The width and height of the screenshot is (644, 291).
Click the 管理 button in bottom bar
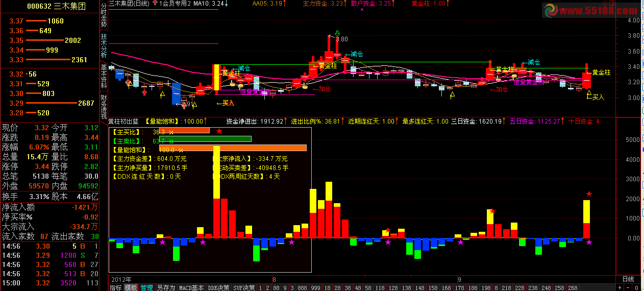tap(146, 287)
